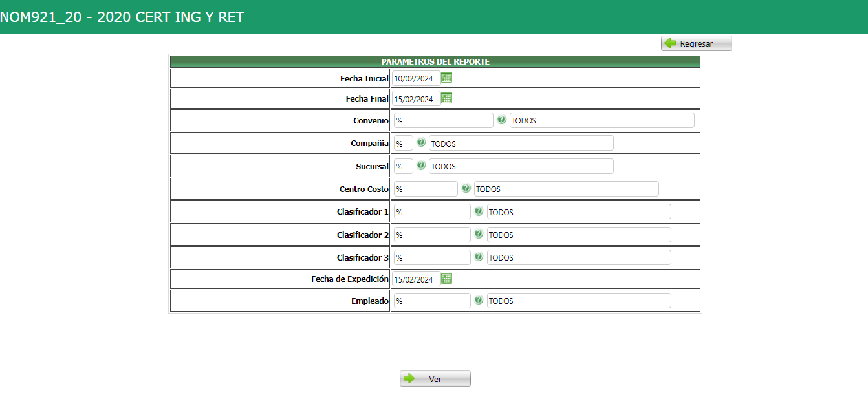Click the Clasificador 1 lookup icon
The image size is (868, 408).
pos(479,211)
